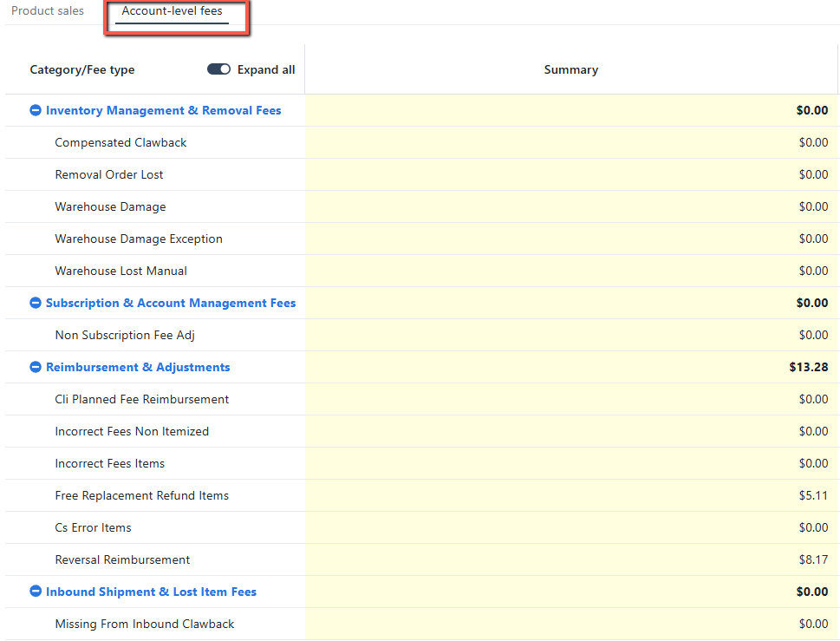Click the Non Subscription Fee Adj $0.00 value
Image resolution: width=840 pixels, height=641 pixels.
click(813, 335)
